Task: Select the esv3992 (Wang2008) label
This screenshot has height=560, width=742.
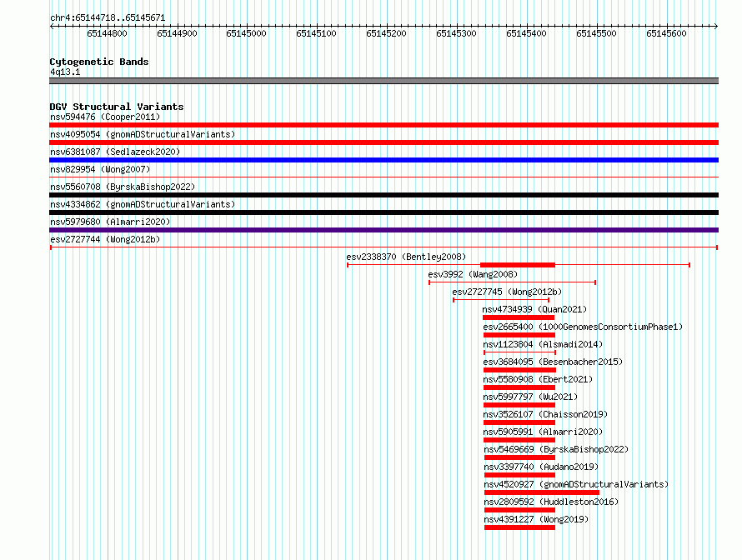Action: [473, 274]
